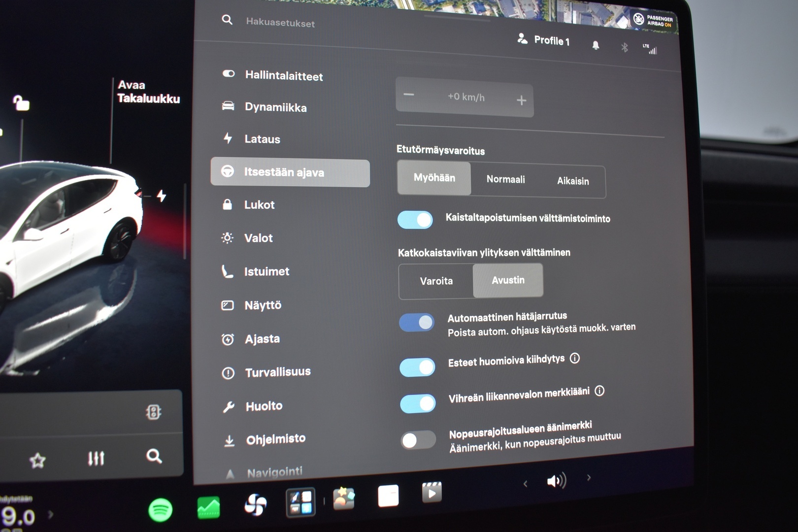
Task: Toggle Automaattinen hätäjarrutus switch
Action: [417, 323]
